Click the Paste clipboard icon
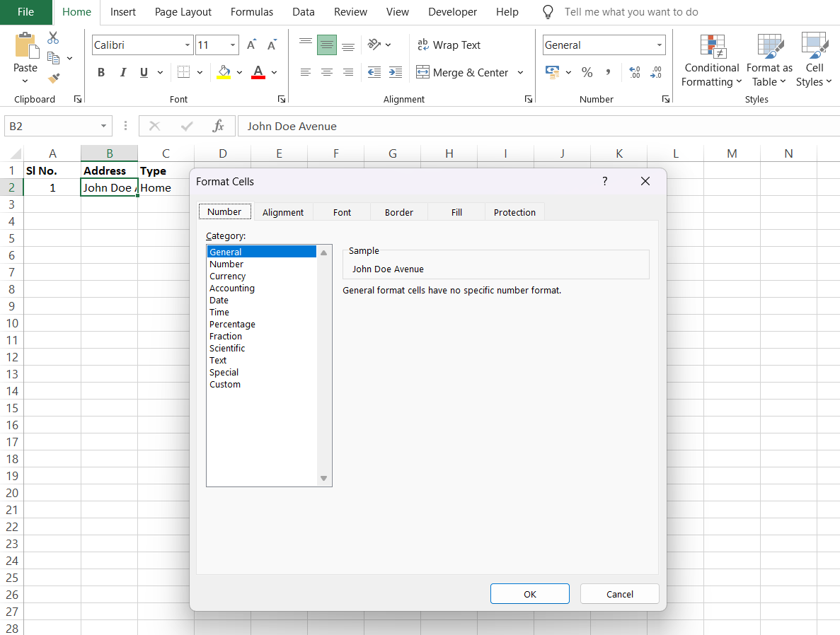Screen dimensions: 840x635 [25, 46]
